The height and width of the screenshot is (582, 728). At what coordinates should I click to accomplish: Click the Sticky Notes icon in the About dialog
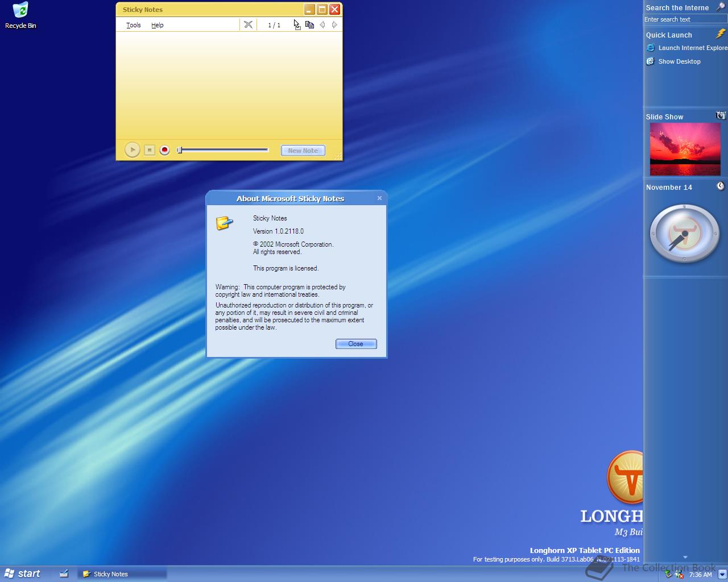[225, 223]
